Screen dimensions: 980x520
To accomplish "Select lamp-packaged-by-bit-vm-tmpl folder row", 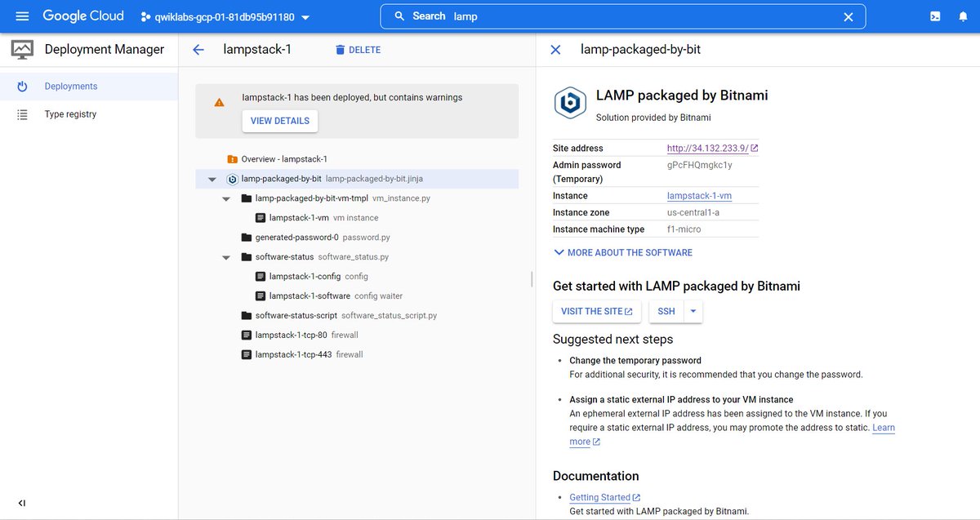I will pos(357,198).
